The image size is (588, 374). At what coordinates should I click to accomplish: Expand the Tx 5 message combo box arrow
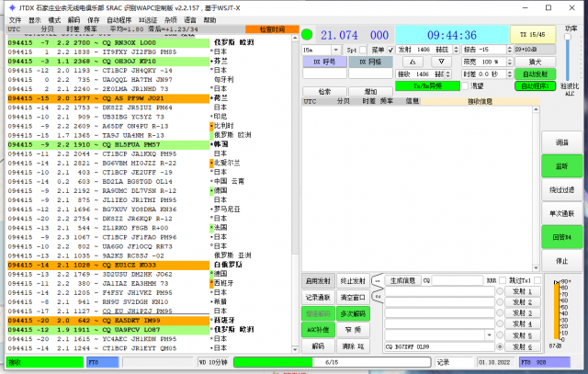(489, 335)
